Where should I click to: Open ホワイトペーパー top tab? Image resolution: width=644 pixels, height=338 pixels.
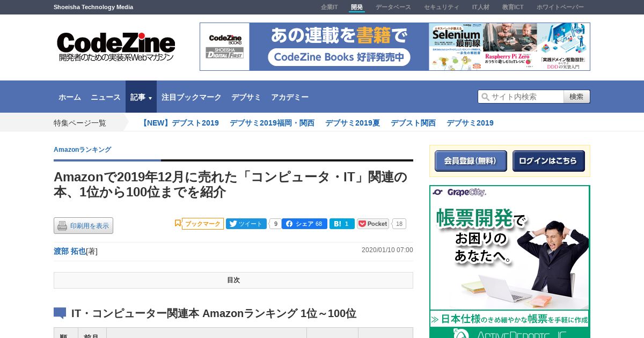[560, 7]
